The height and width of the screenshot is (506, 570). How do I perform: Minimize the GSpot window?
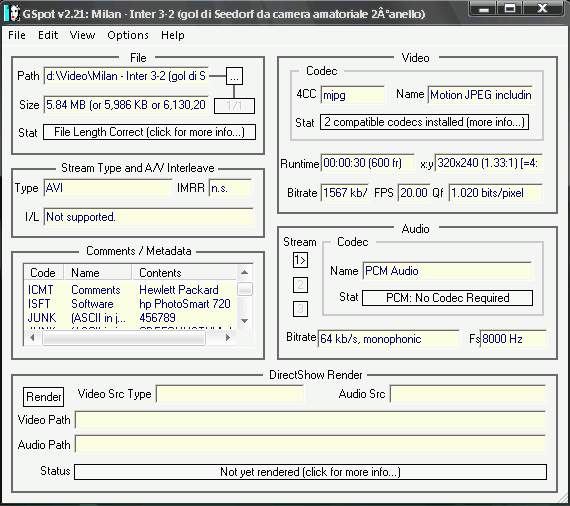click(484, 9)
